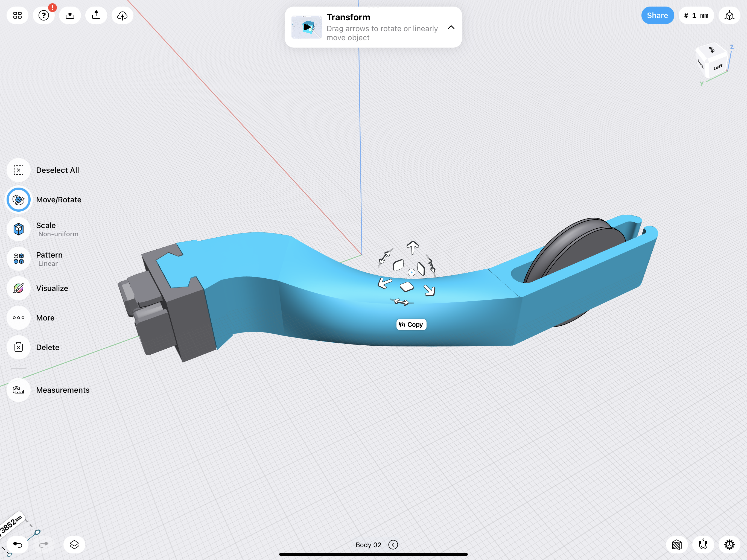The height and width of the screenshot is (560, 747).
Task: Click the upward move arrow on the gizmo
Action: [x=413, y=247]
